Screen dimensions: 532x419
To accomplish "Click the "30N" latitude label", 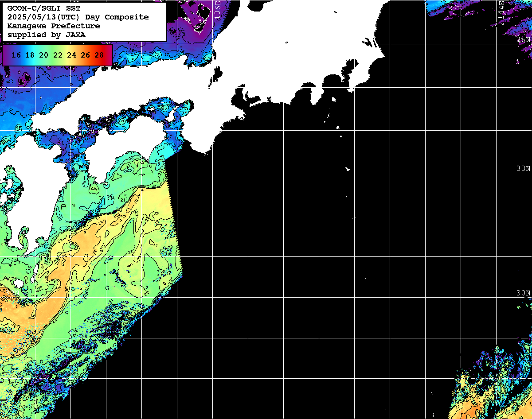I will [x=524, y=293].
